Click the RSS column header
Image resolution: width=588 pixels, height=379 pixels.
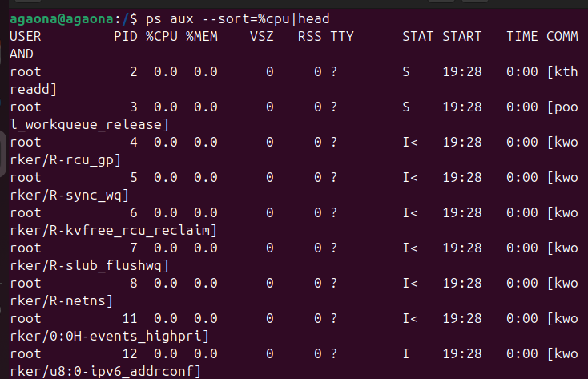tap(310, 37)
